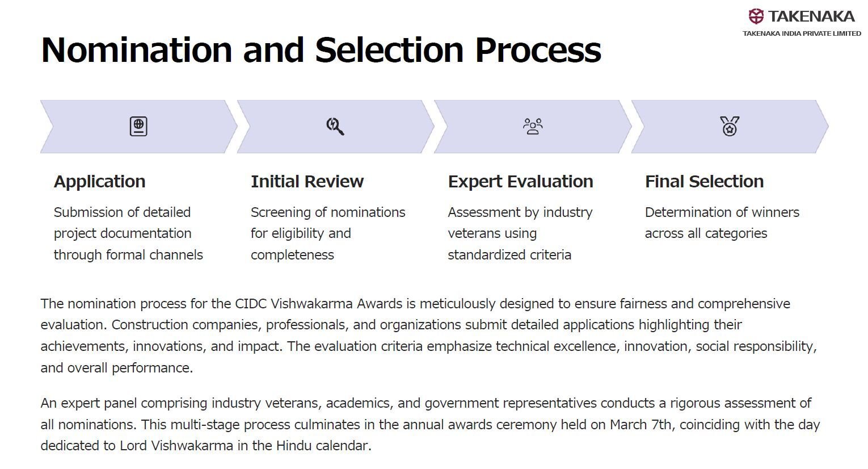
Task: Click the Screening of nominations description
Action: 328,233
